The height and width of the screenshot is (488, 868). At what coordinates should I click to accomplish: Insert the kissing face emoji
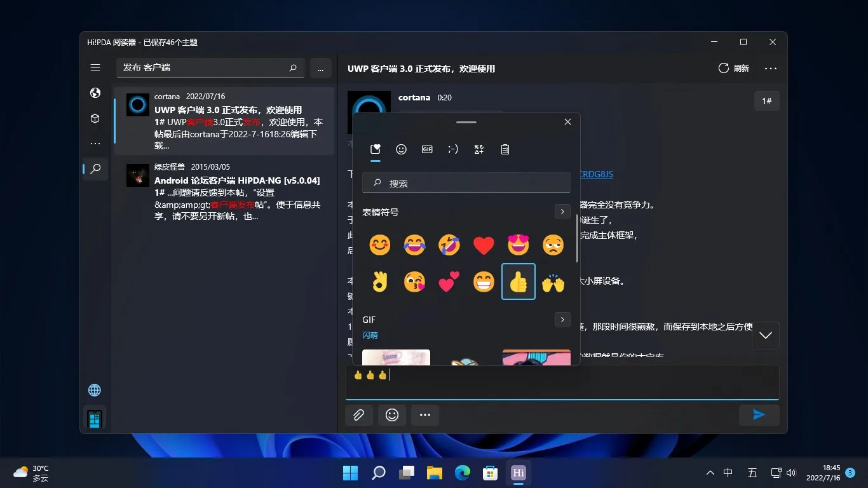pos(414,281)
